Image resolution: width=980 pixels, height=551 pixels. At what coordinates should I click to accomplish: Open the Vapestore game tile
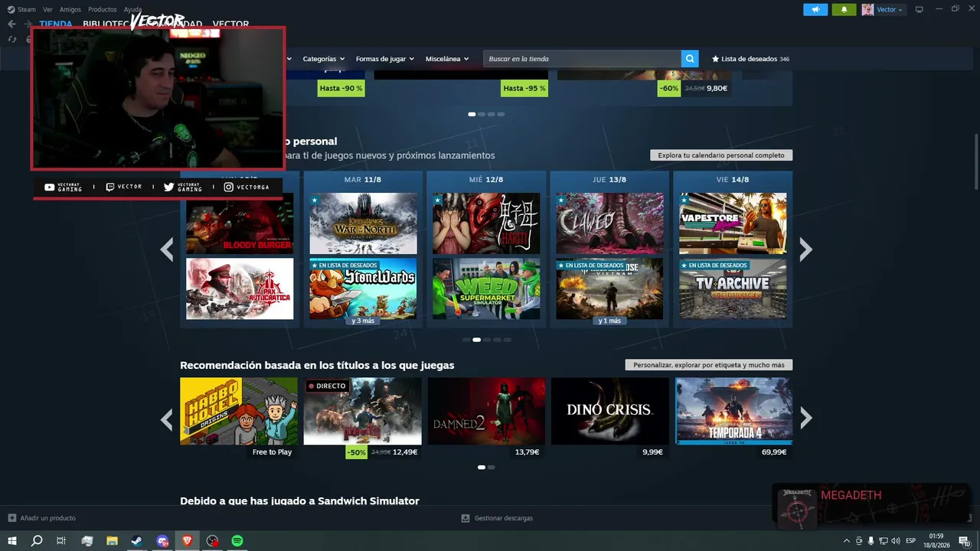733,223
